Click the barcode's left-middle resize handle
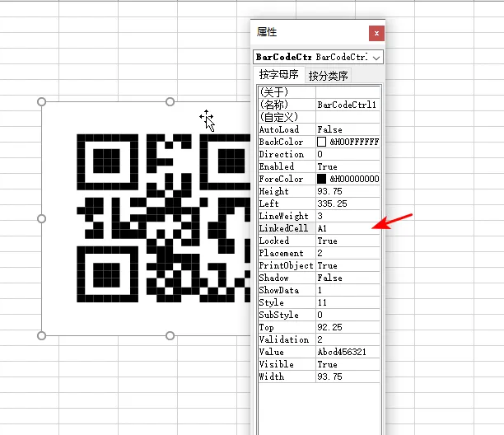Screen dimensions: 504x435 [x=41, y=218]
